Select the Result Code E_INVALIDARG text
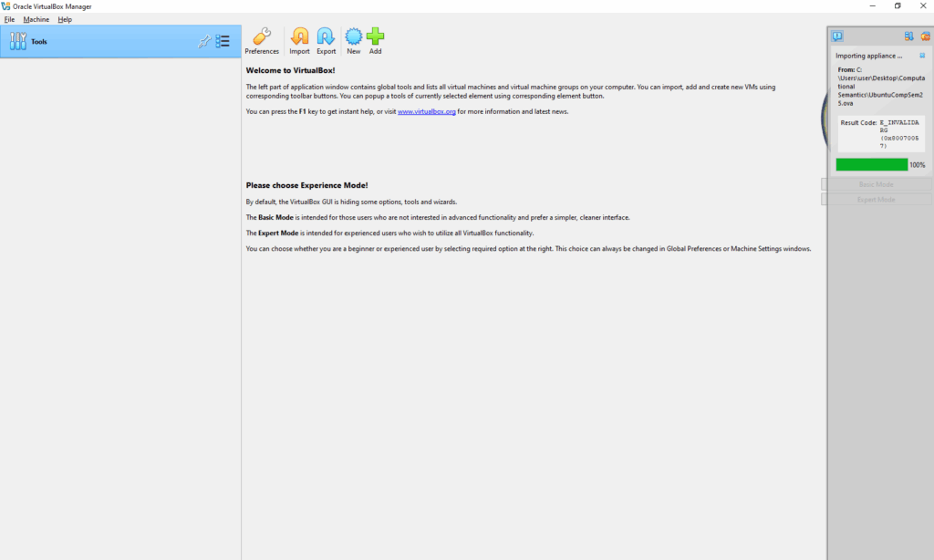 [x=899, y=133]
